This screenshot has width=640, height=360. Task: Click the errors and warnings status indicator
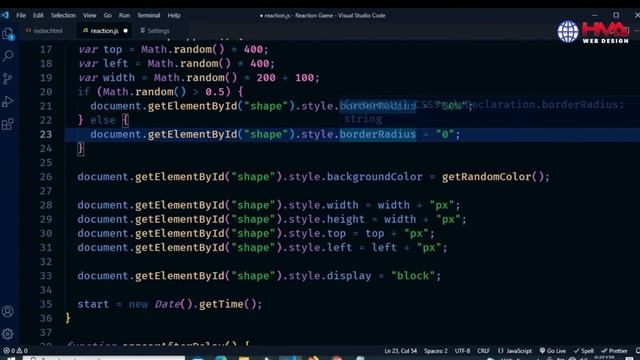tap(16, 351)
